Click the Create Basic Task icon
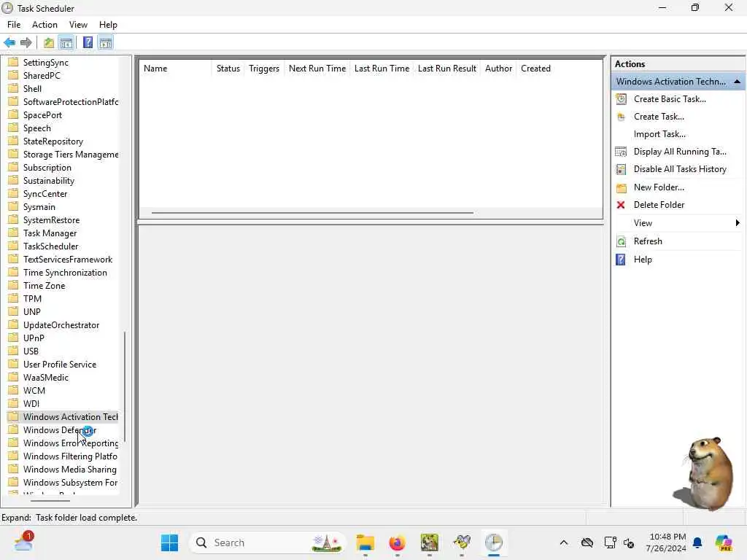The width and height of the screenshot is (747, 560). pos(621,99)
